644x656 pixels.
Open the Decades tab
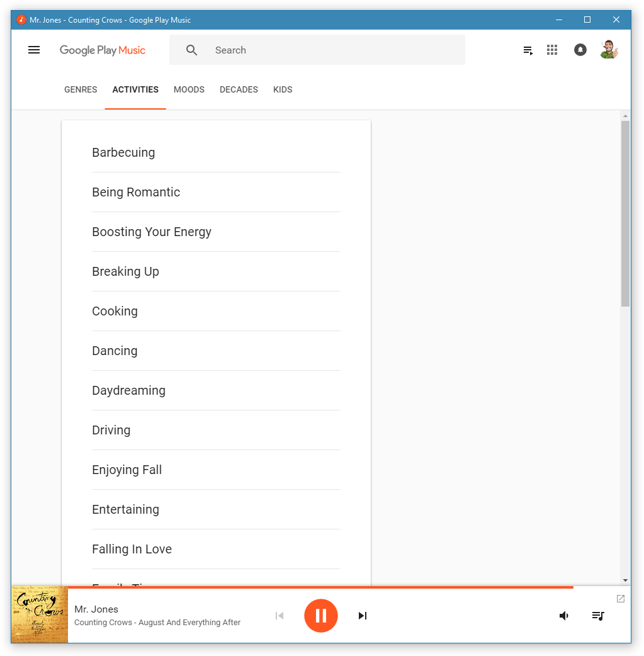point(239,89)
